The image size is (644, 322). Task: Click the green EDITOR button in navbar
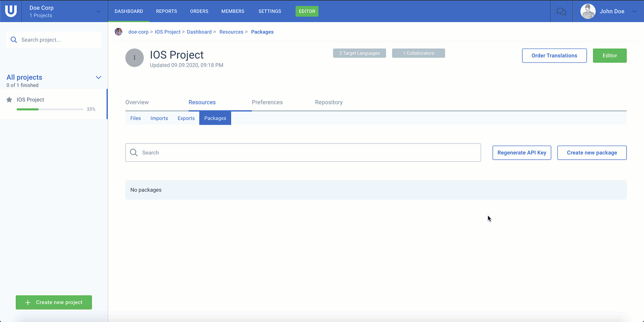point(307,11)
